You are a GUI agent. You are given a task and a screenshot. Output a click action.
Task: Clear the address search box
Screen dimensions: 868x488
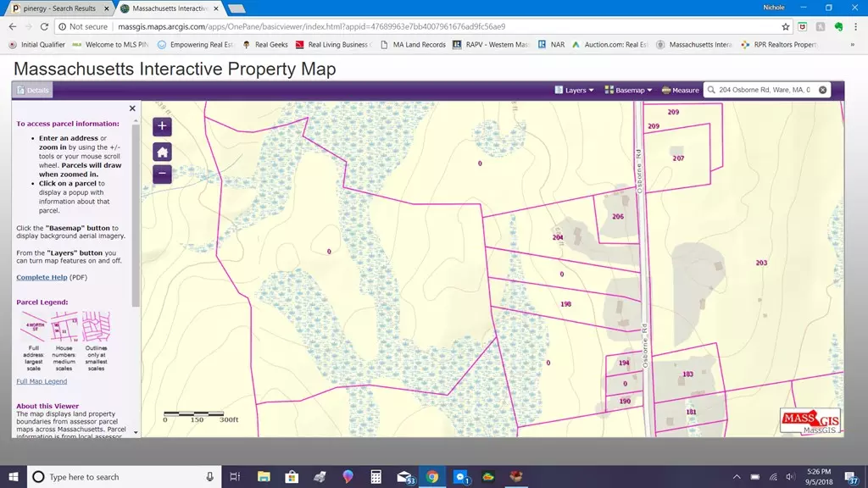click(x=821, y=90)
